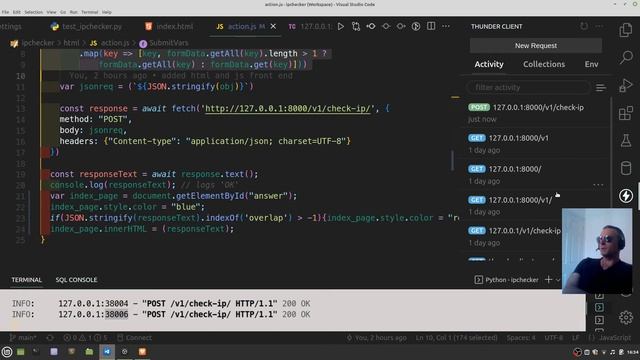The width and height of the screenshot is (640, 360).
Task: Open the activity filter options menu icon
Action: pos(601,88)
